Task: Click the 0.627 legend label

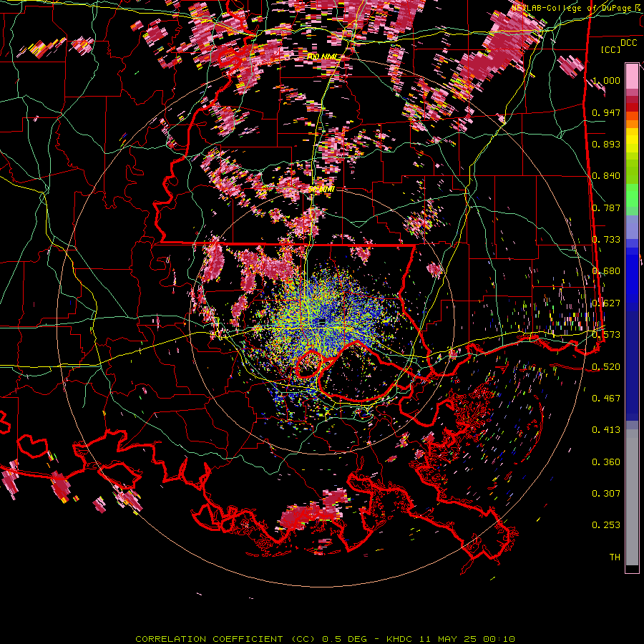Action: (606, 303)
